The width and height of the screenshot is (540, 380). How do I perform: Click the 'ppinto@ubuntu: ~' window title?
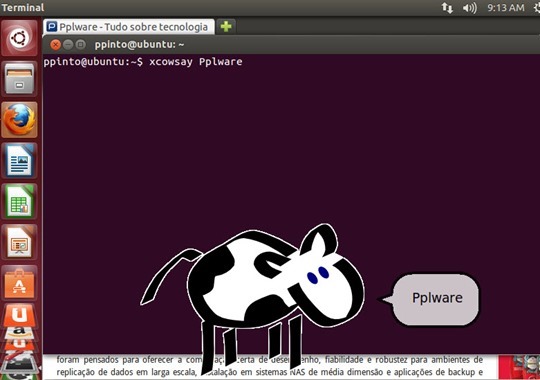[x=139, y=44]
